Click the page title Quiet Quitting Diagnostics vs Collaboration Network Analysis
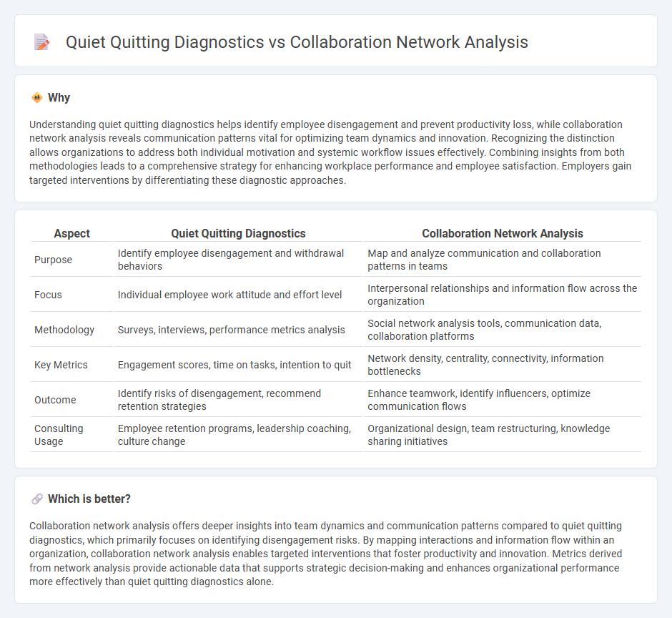The width and height of the screenshot is (672, 618). click(x=297, y=42)
